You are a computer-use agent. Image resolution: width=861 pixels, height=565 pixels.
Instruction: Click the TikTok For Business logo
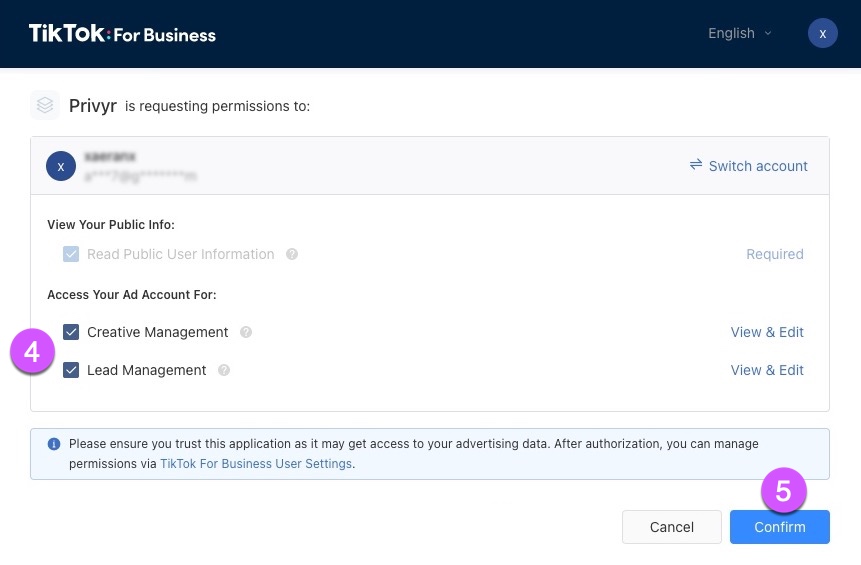point(122,33)
